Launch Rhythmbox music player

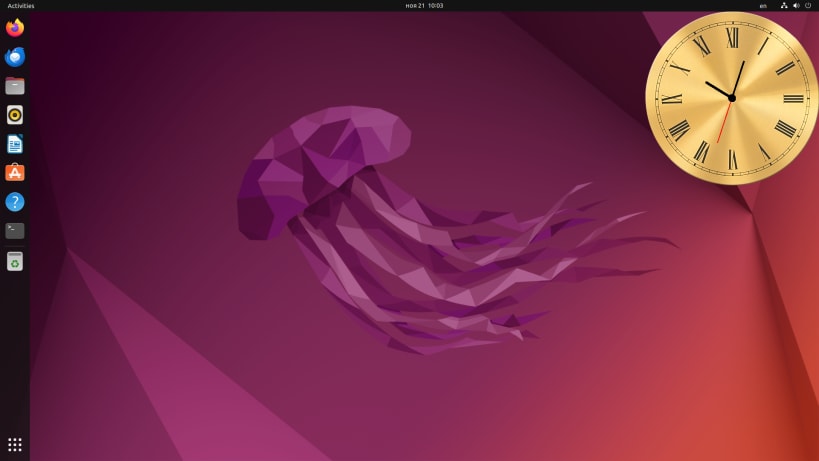pos(15,115)
